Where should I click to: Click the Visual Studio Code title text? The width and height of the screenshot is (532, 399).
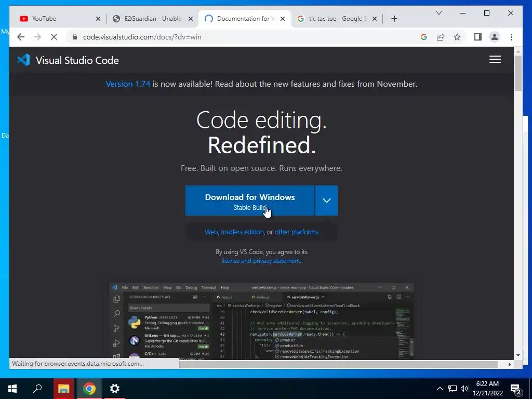77,60
